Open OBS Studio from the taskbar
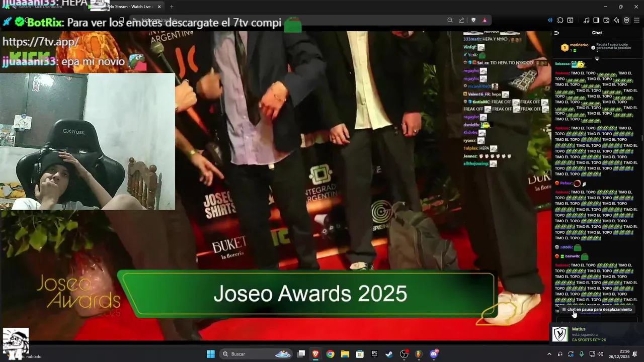This screenshot has height=362, width=644. tap(404, 354)
